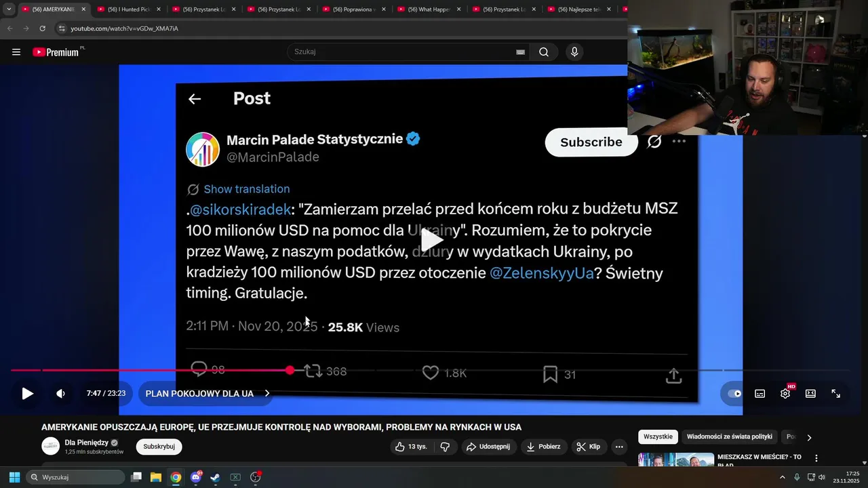Like the video, 13 tys.

(411, 447)
